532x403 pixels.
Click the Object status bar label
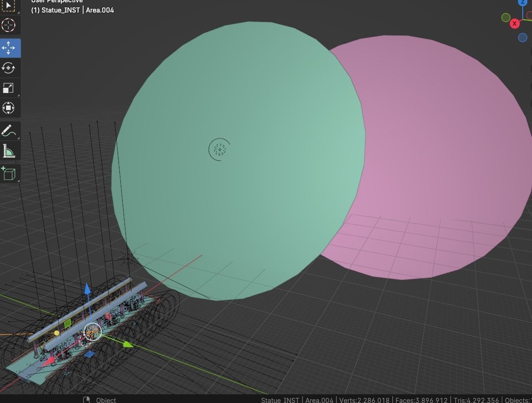click(x=106, y=400)
